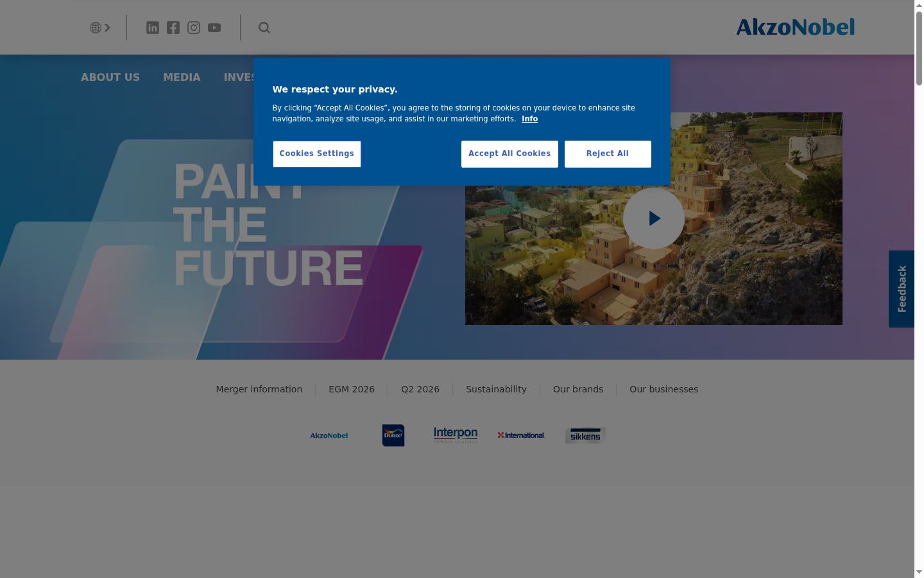The height and width of the screenshot is (578, 924).
Task: Open the Sustainability link
Action: click(x=496, y=389)
